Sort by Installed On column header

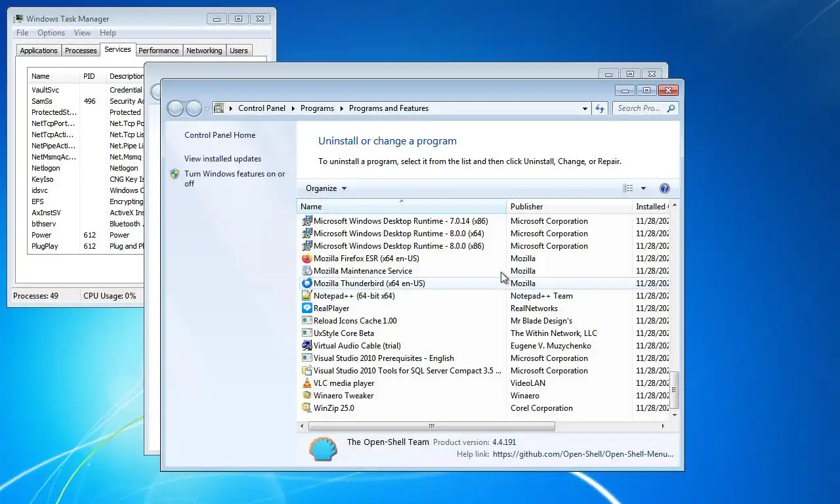point(650,207)
